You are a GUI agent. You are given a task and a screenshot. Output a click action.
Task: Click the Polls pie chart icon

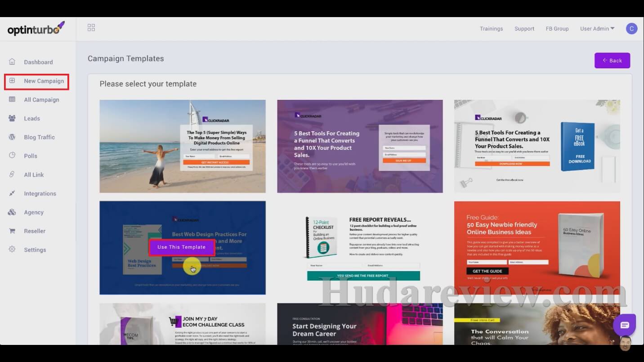tap(12, 156)
